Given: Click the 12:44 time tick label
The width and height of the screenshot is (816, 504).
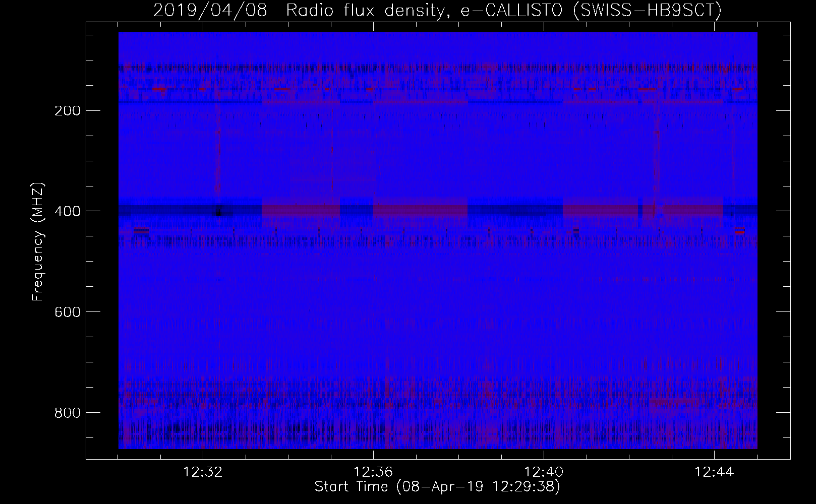Looking at the screenshot, I should 714,472.
